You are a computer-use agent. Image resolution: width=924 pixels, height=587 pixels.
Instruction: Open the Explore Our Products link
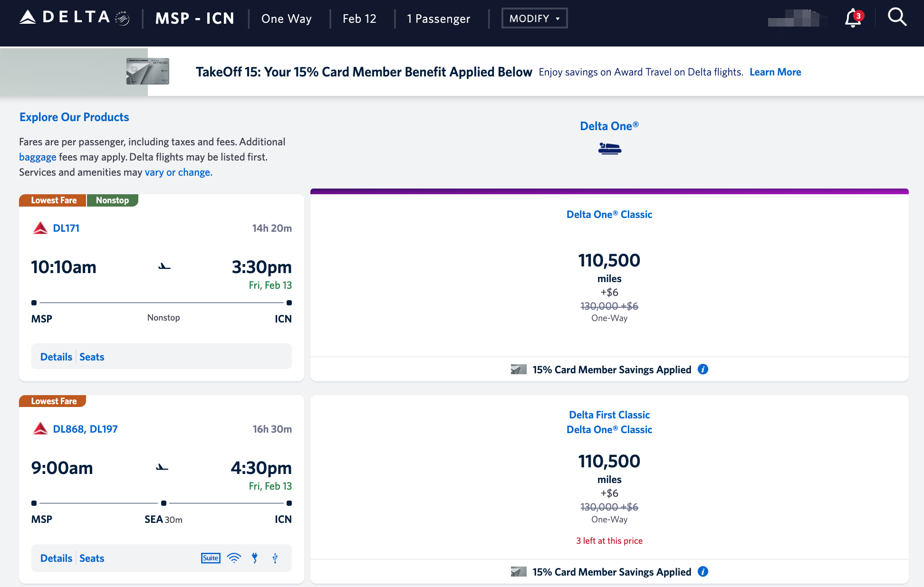(74, 117)
